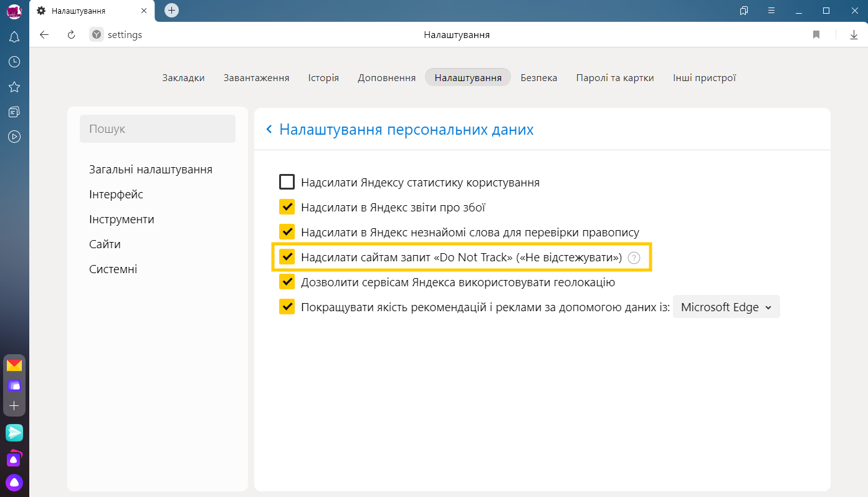This screenshot has width=868, height=497.
Task: Go back with the arrow button
Action: (x=44, y=35)
